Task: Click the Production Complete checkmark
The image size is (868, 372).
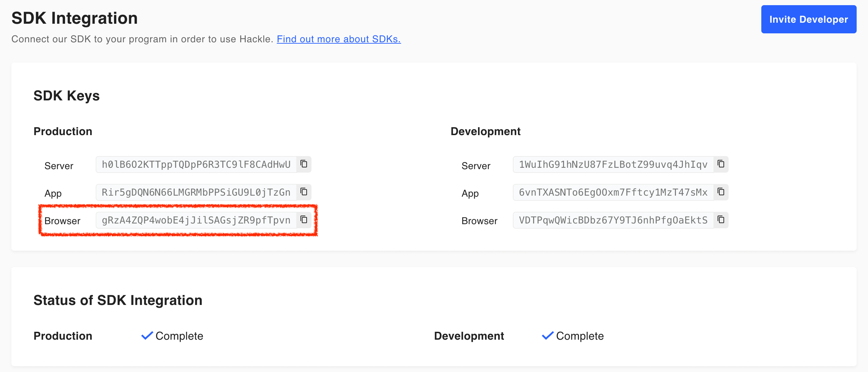Action: click(x=147, y=336)
